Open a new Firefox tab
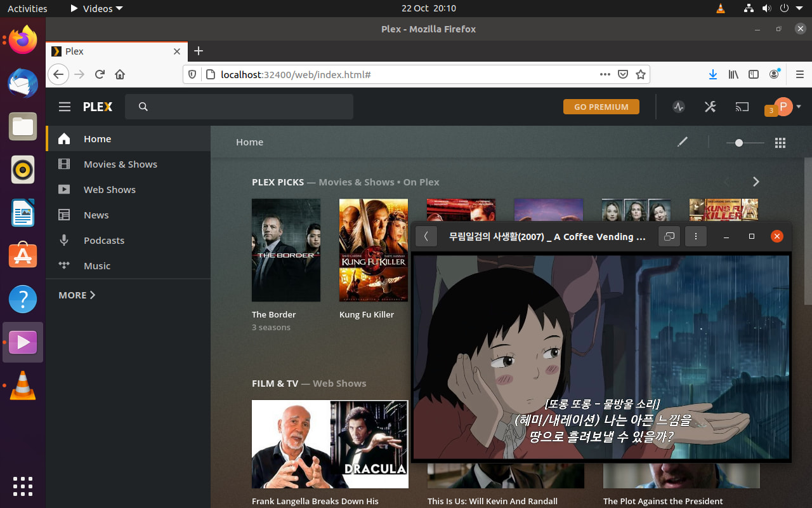Viewport: 812px width, 508px height. click(x=199, y=51)
